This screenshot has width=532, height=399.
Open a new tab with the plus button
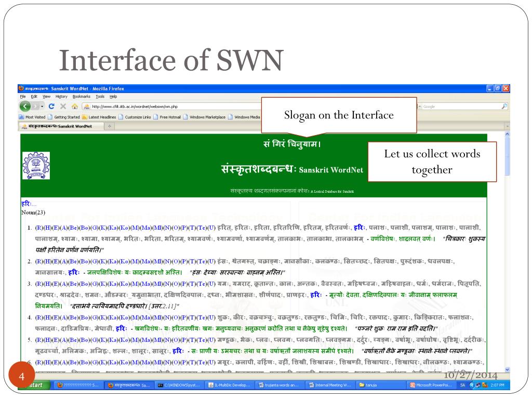click(x=110, y=126)
